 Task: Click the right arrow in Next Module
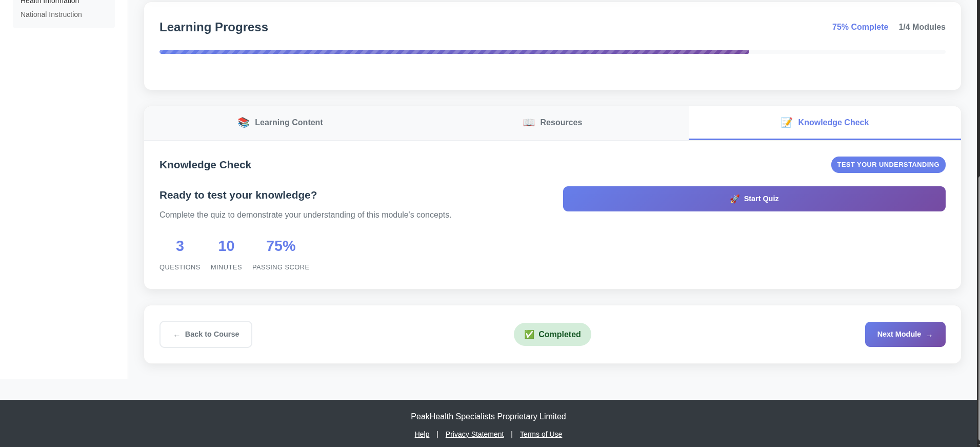pos(929,335)
